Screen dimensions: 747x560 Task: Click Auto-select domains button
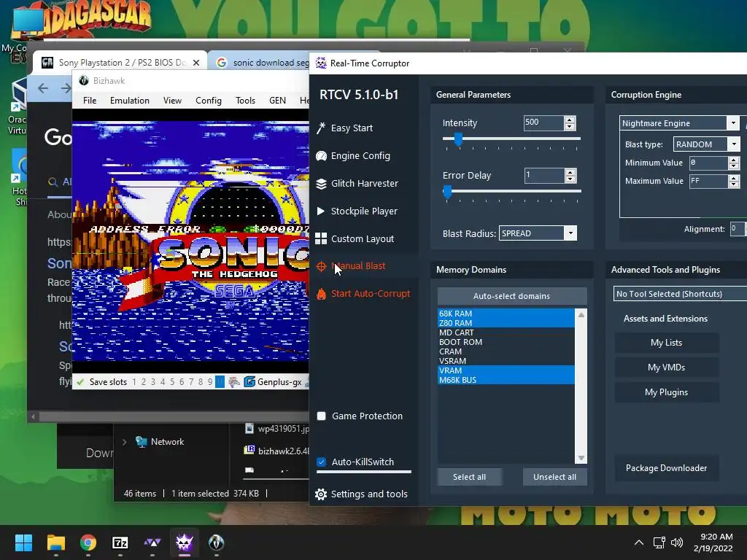[x=511, y=296]
